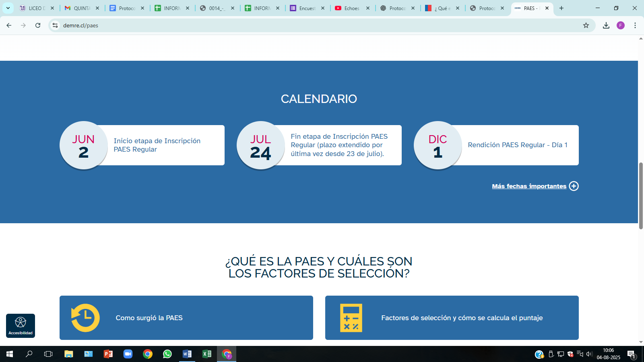Switch to the LICEO tab

pos(37,8)
